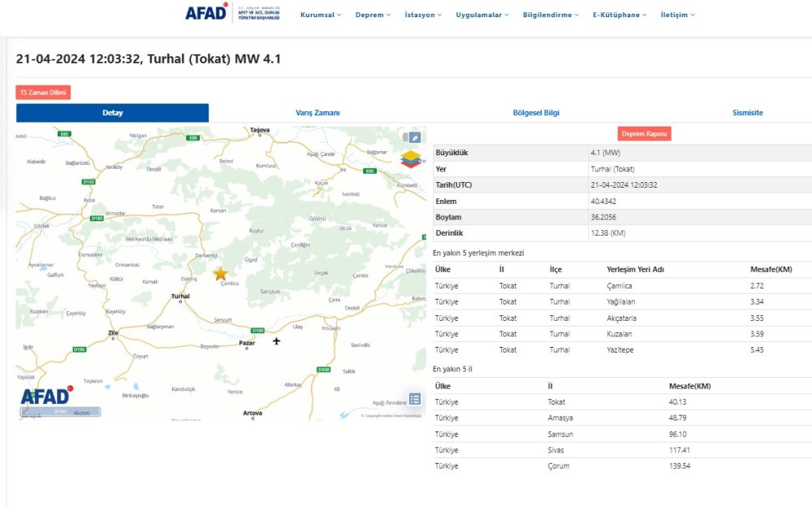
Task: Click the AFAD watermark on the map
Action: (x=45, y=398)
